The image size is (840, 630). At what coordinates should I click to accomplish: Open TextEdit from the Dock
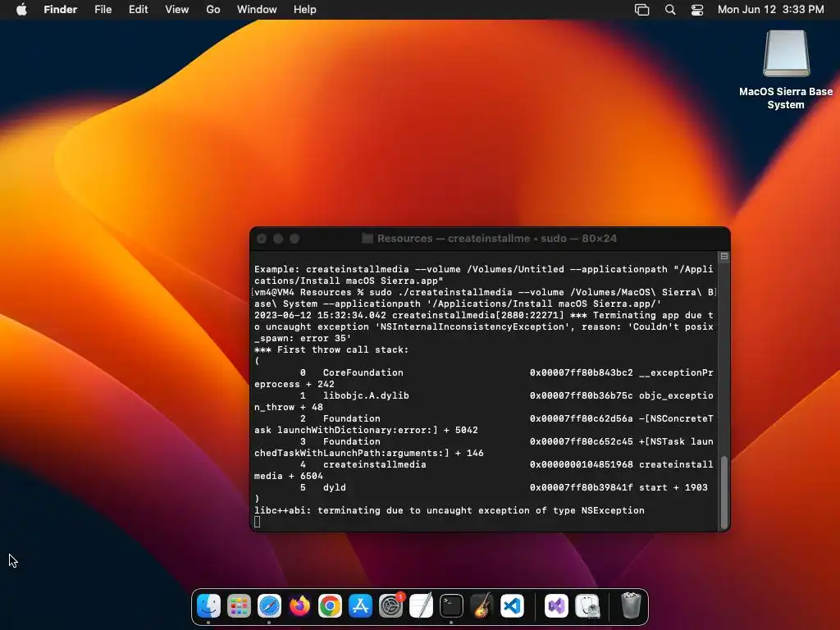click(x=421, y=606)
